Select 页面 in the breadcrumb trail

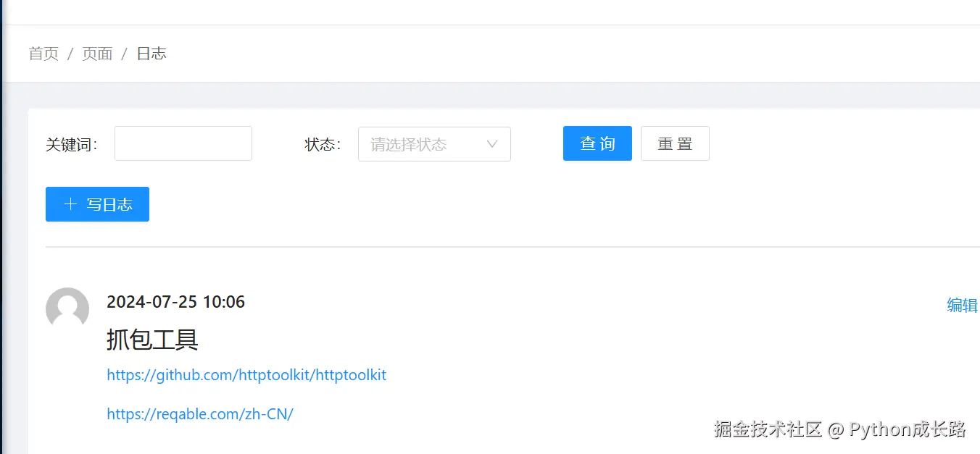tap(97, 54)
